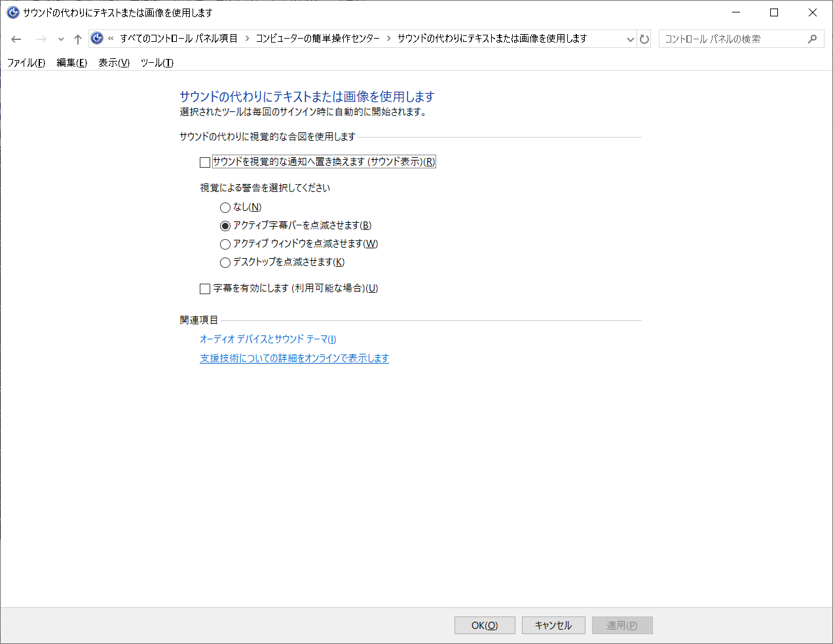Click 支援技術についての詳細をオンラインで表示します link
The height and width of the screenshot is (644, 833).
293,358
